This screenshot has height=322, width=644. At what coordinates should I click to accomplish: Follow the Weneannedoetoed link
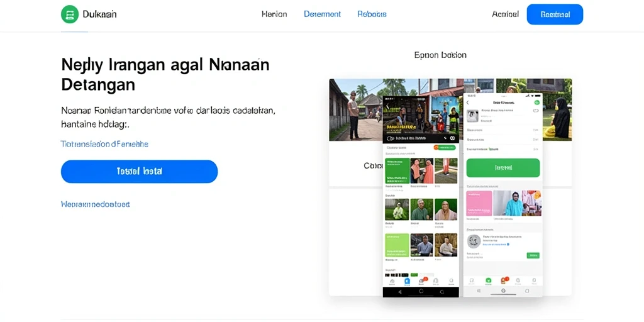click(x=96, y=204)
